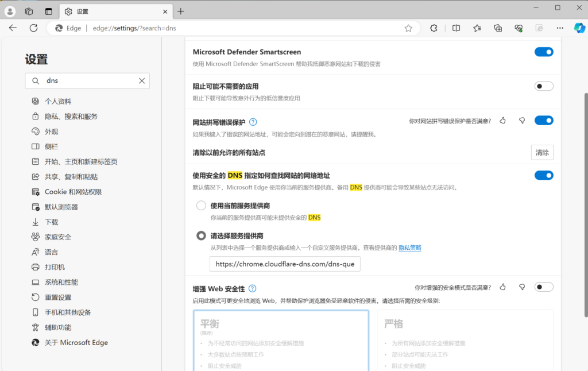Select the 严格 security level card
Image resolution: width=588 pixels, height=371 pixels.
465,340
